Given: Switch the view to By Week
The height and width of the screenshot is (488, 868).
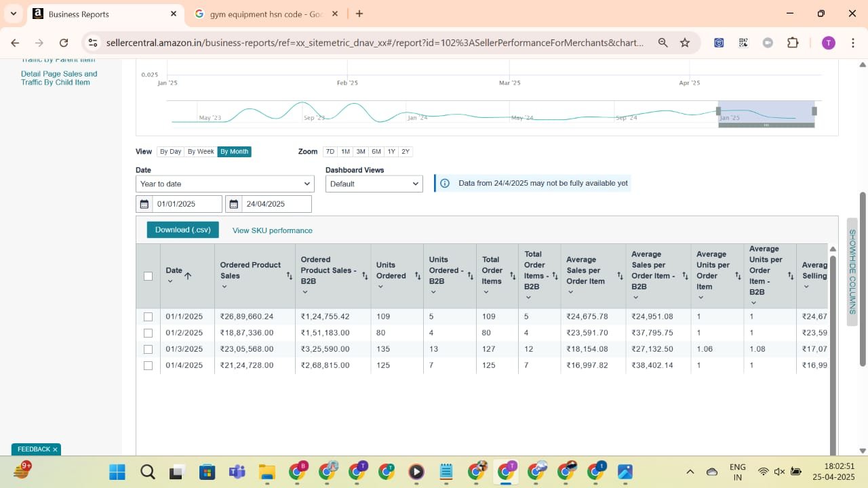Looking at the screenshot, I should [201, 152].
